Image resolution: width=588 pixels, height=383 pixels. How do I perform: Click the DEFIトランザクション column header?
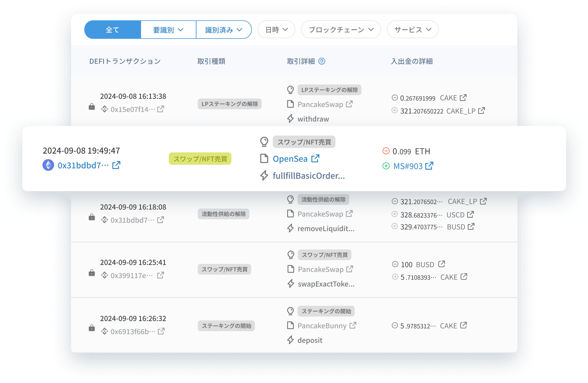[125, 61]
